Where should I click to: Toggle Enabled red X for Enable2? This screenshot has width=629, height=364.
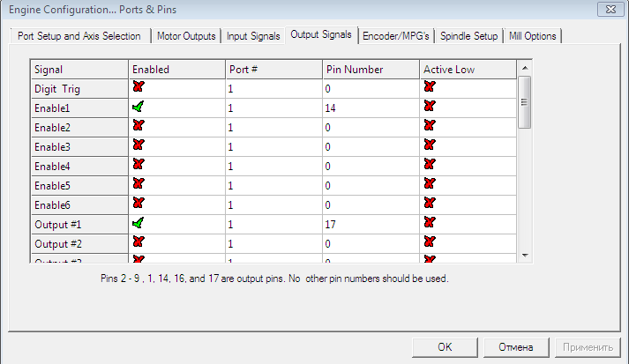tap(138, 126)
